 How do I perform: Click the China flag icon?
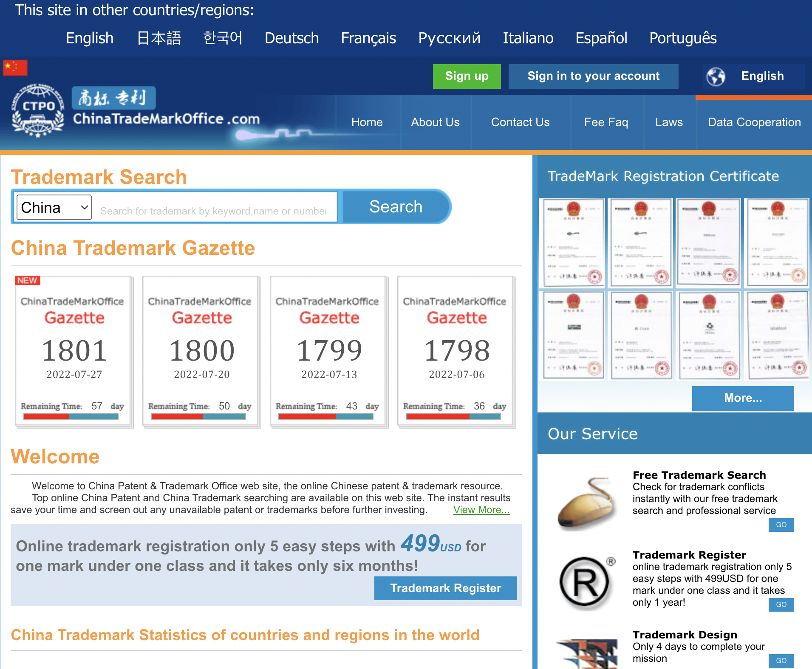15,68
